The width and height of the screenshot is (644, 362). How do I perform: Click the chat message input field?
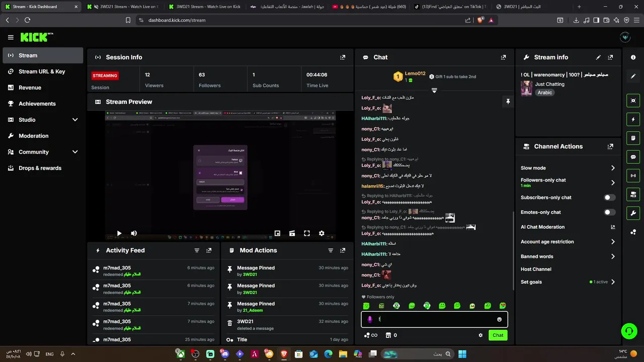click(434, 319)
